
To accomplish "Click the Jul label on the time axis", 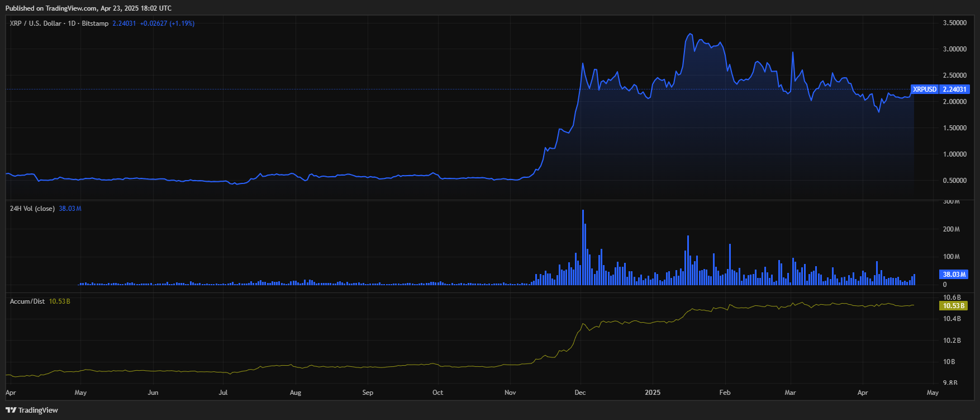I will (223, 393).
